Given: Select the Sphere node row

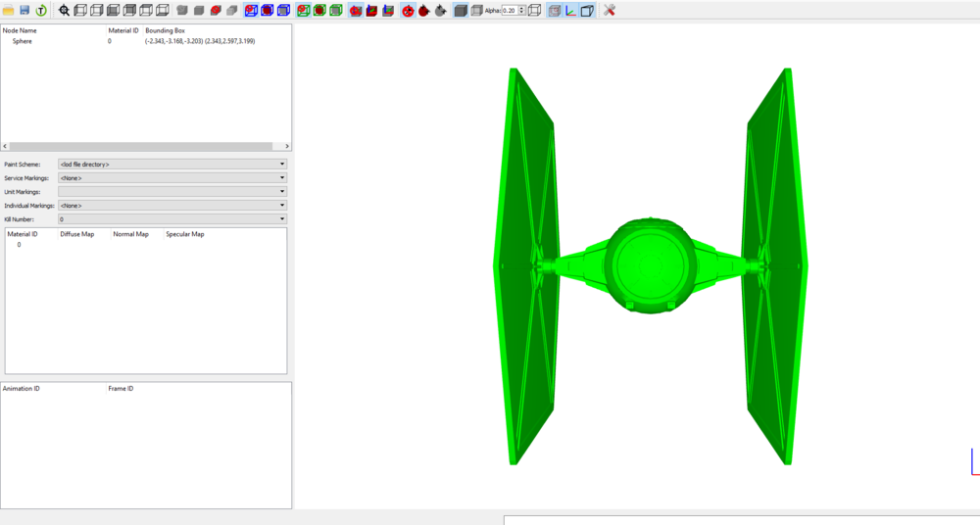Looking at the screenshot, I should (146, 41).
